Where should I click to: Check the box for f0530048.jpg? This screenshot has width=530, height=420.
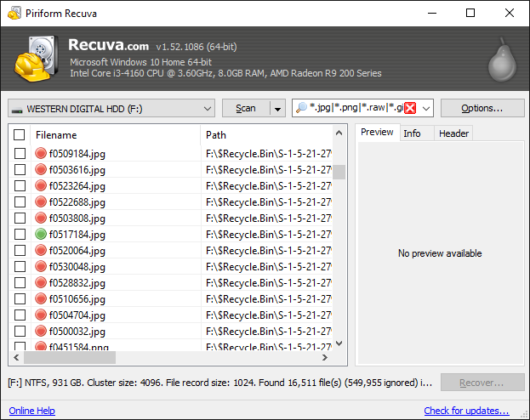20,266
